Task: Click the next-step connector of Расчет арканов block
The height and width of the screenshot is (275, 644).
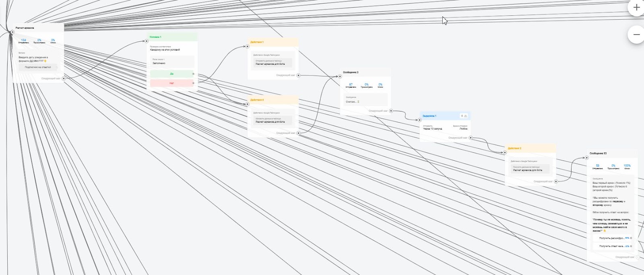Action: coord(64,78)
